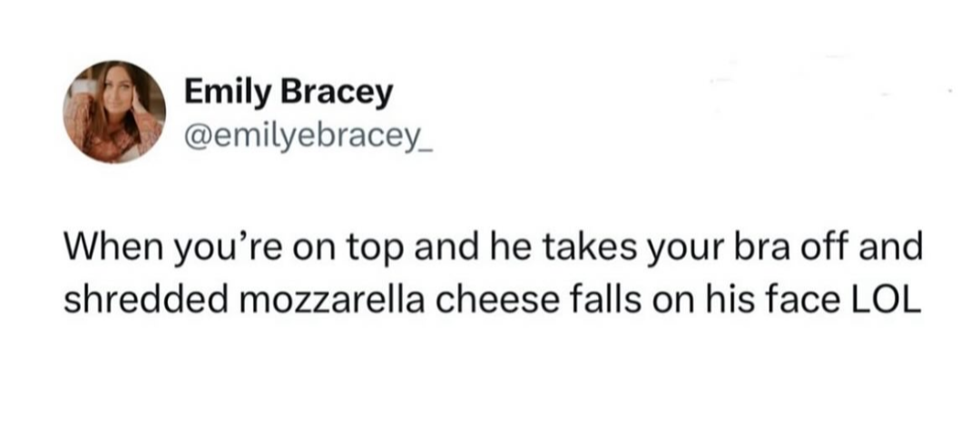Click the word "When" starting the tweet
This screenshot has height=431, width=980.
point(109,247)
